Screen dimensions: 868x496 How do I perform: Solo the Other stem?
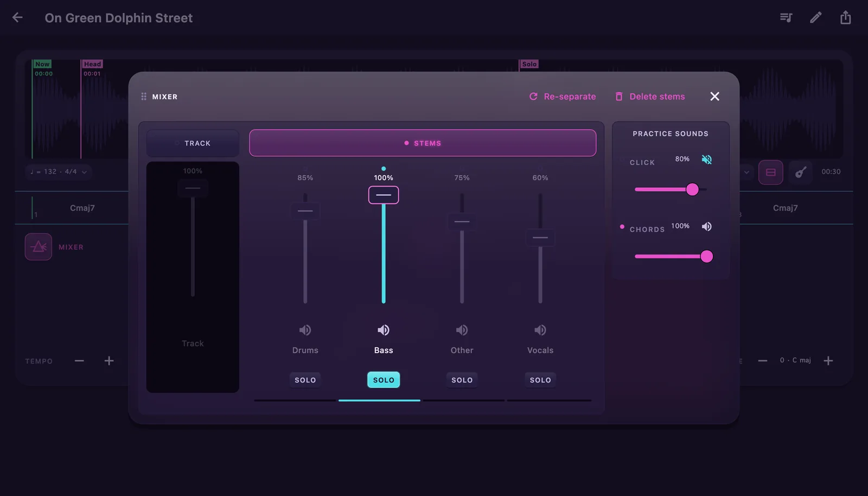[x=462, y=380]
